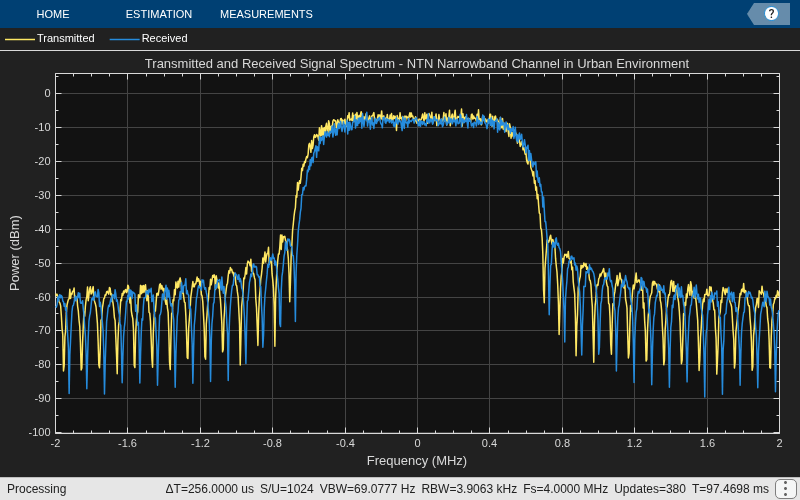Open the three-dot status bar options menu

point(784,489)
